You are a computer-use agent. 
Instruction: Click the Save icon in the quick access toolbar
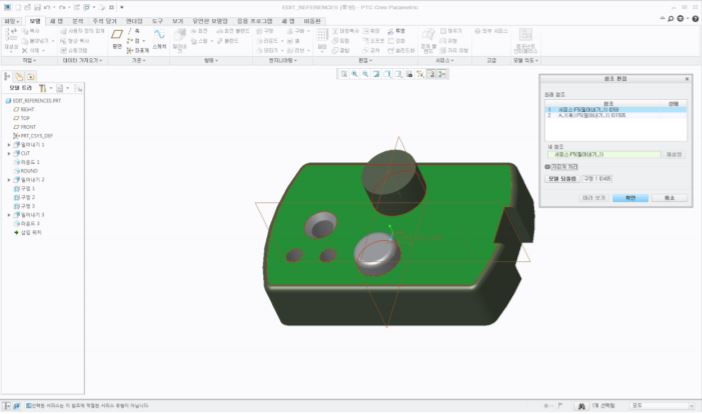(x=38, y=8)
